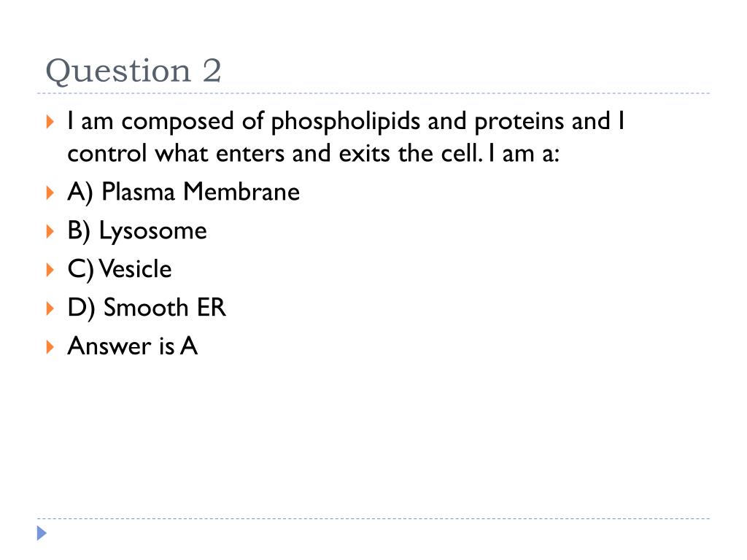Screen dimensions: 747x560
Task: Choose answer option B) Lysosome
Action: pos(137,231)
